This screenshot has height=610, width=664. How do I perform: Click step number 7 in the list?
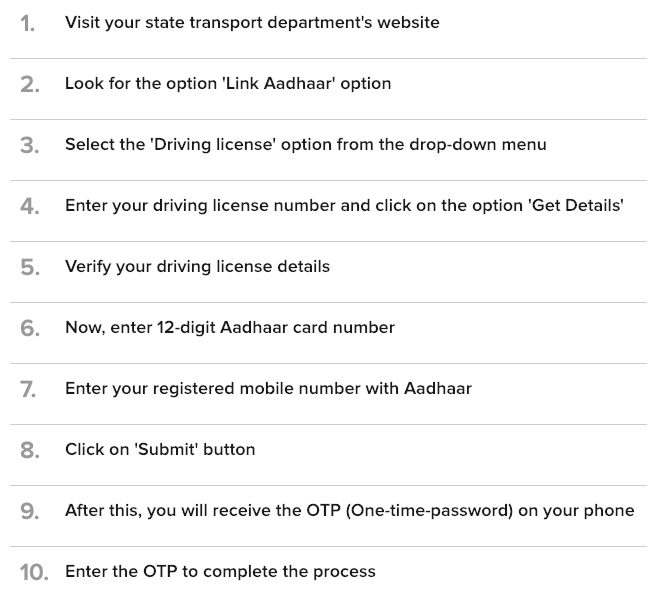click(x=29, y=389)
